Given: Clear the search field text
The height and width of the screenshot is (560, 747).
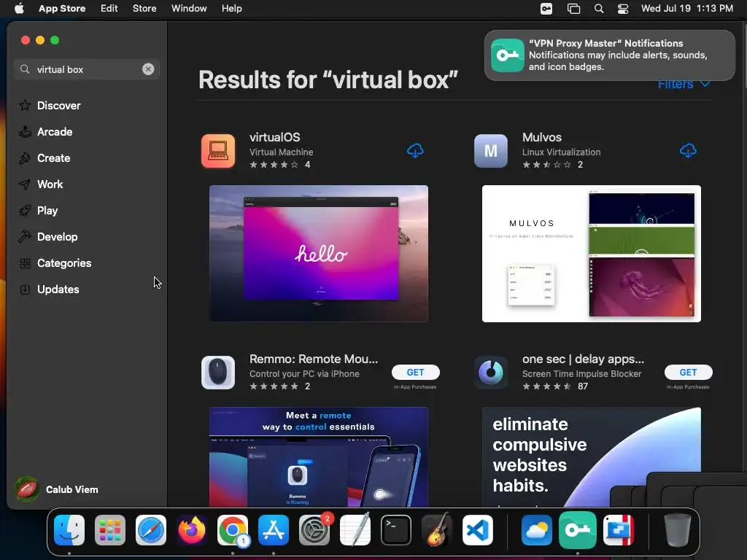Looking at the screenshot, I should (x=148, y=69).
